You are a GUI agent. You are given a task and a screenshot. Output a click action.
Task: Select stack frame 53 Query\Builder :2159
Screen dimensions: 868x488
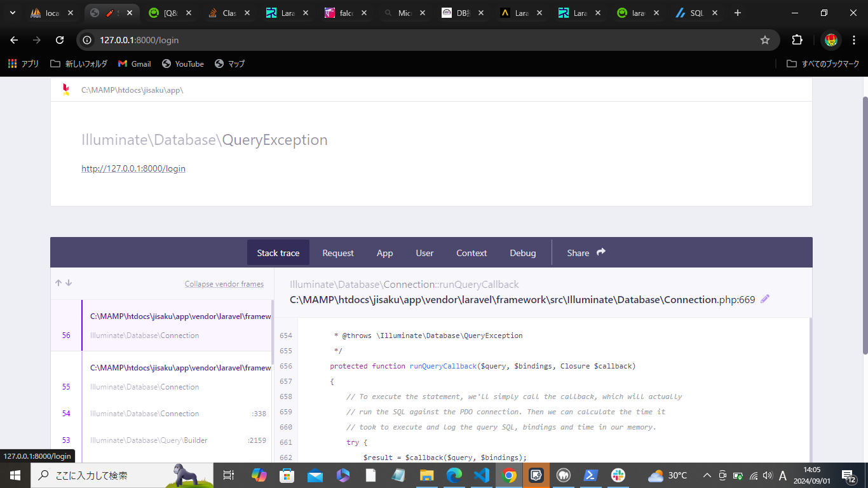[161, 440]
